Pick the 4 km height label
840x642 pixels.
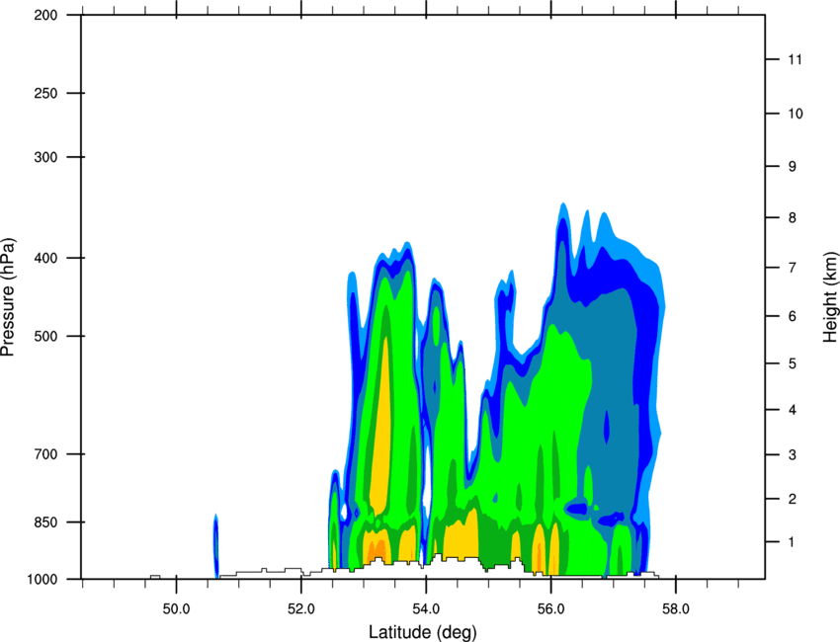(x=793, y=410)
